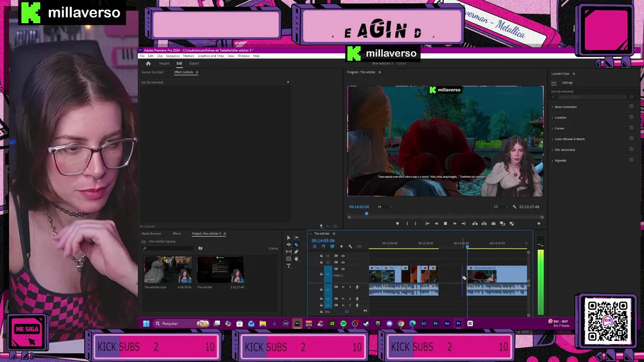The height and width of the screenshot is (362, 644).
Task: Solo audio track A1
Action: 350,287
